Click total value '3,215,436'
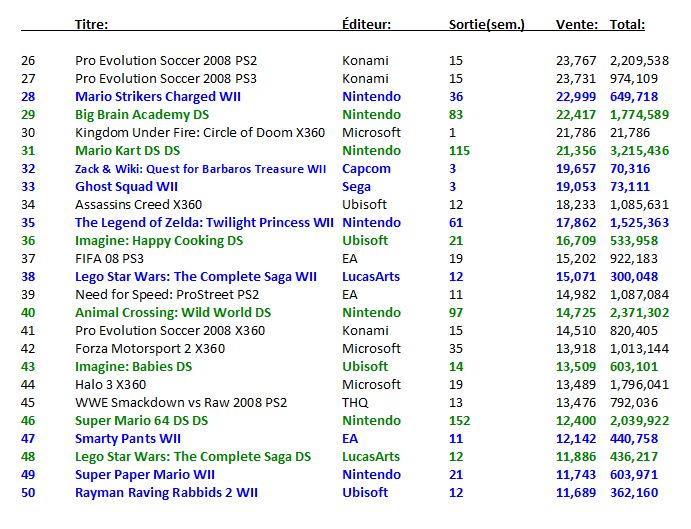 639,151
